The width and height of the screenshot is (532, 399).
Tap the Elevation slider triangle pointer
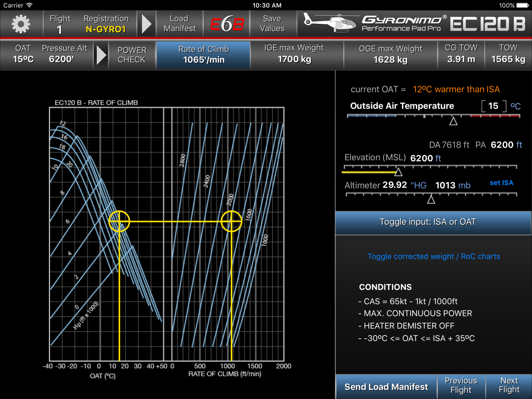pyautogui.click(x=398, y=172)
